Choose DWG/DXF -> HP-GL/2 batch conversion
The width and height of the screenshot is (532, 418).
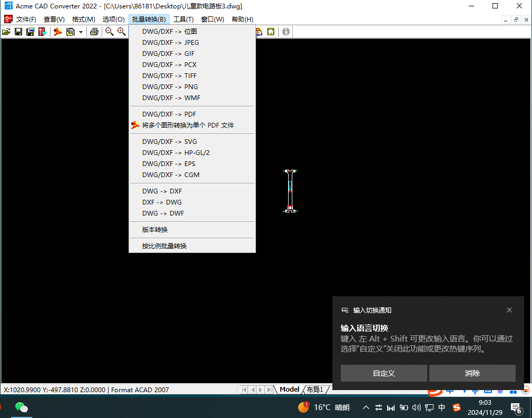pos(192,153)
